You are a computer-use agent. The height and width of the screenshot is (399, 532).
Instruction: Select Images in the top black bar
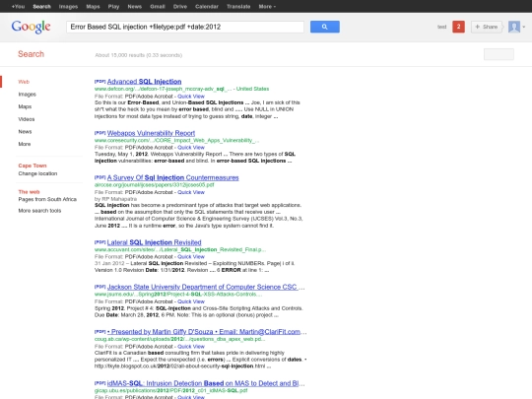(68, 7)
